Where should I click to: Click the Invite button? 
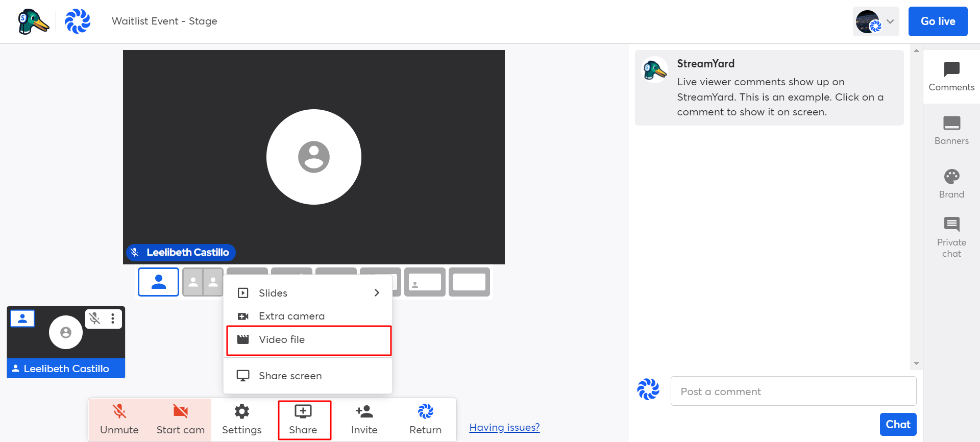click(x=364, y=420)
